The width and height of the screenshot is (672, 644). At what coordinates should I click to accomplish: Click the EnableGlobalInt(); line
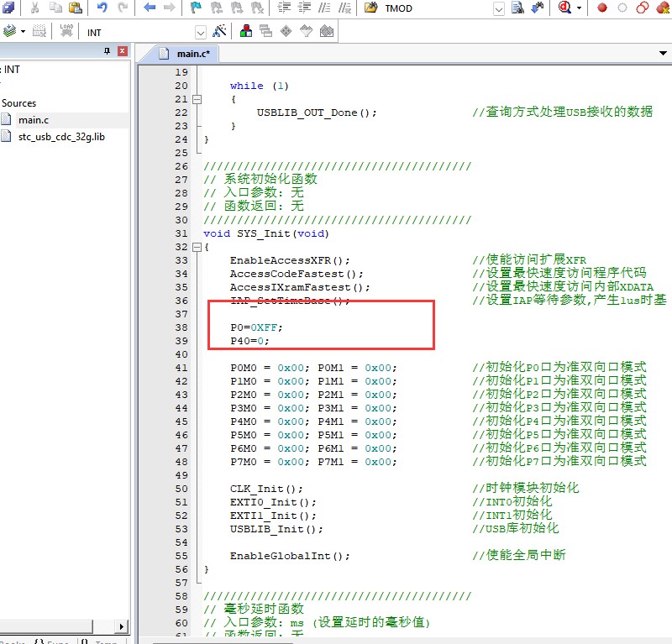coord(290,556)
